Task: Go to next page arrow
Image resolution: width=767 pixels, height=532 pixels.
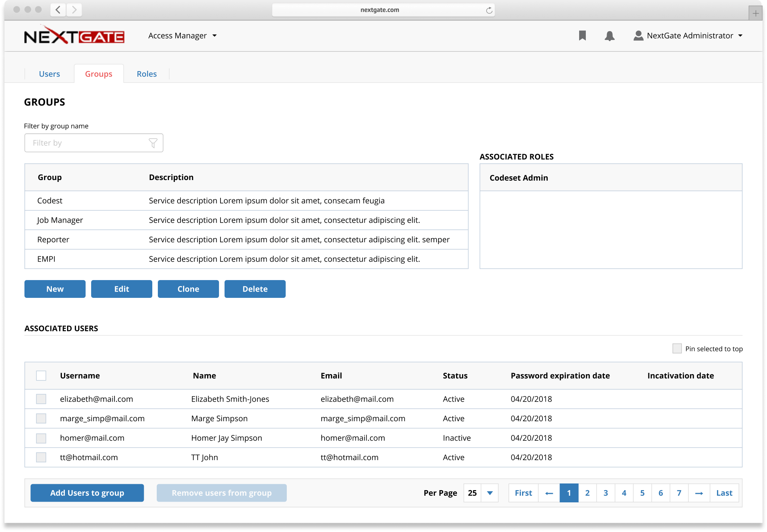Action: (699, 493)
